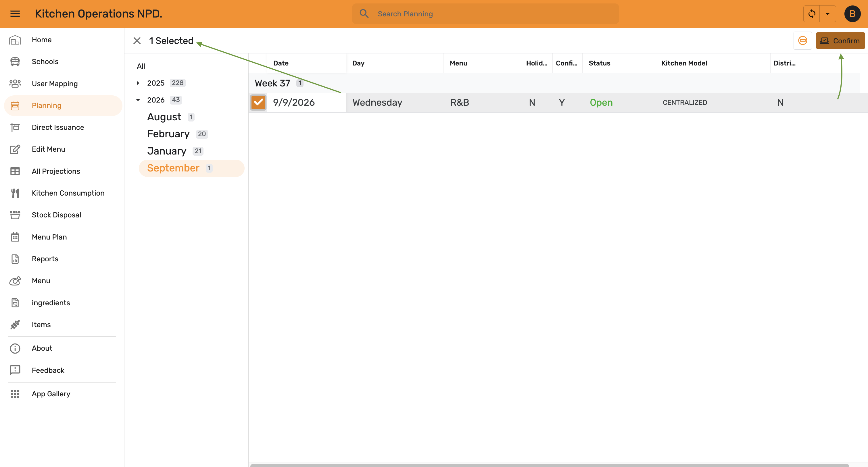Select the All filter entry

point(141,66)
